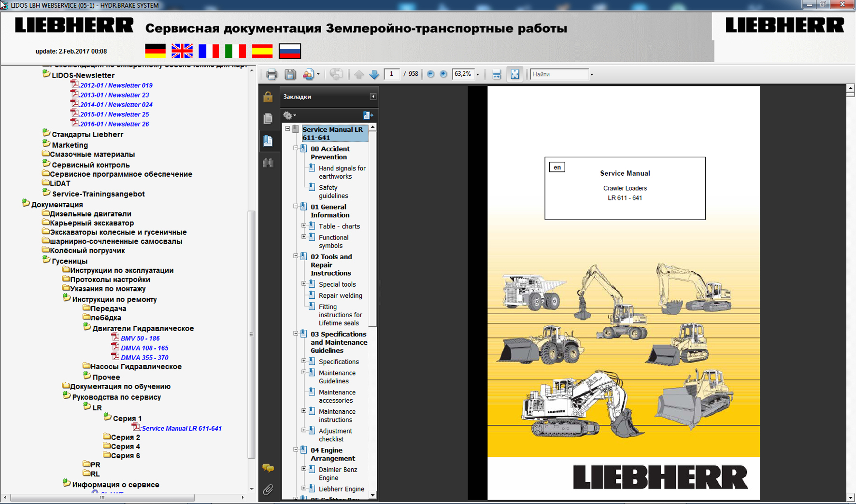
Task: Open the zoom percentage dropdown
Action: (x=478, y=74)
